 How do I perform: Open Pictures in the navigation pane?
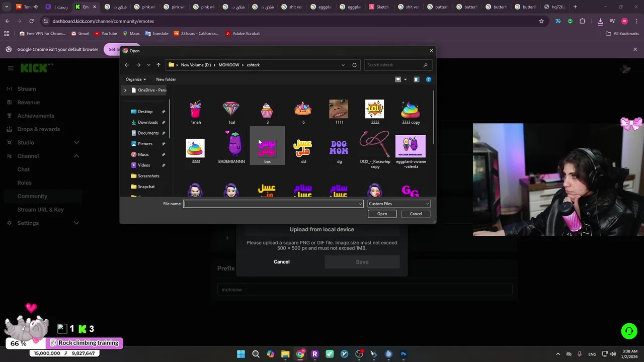tap(145, 144)
